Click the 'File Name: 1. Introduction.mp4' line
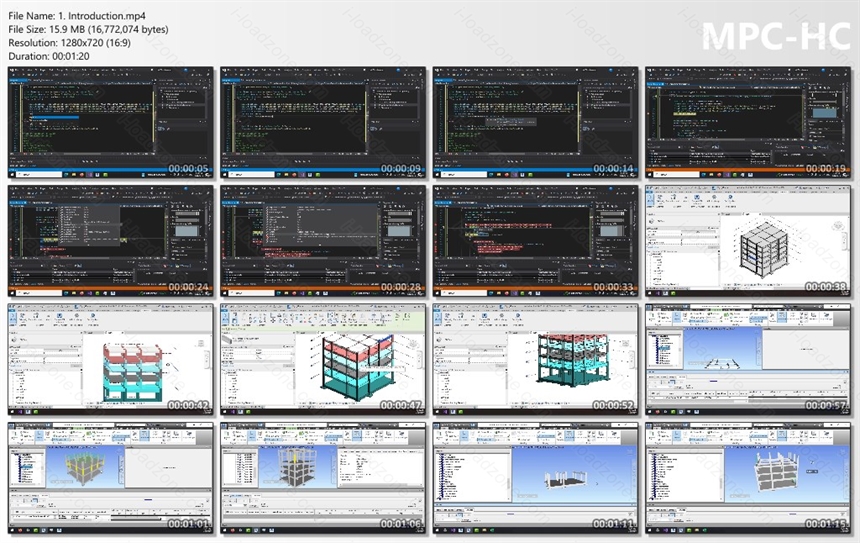 pyautogui.click(x=77, y=16)
